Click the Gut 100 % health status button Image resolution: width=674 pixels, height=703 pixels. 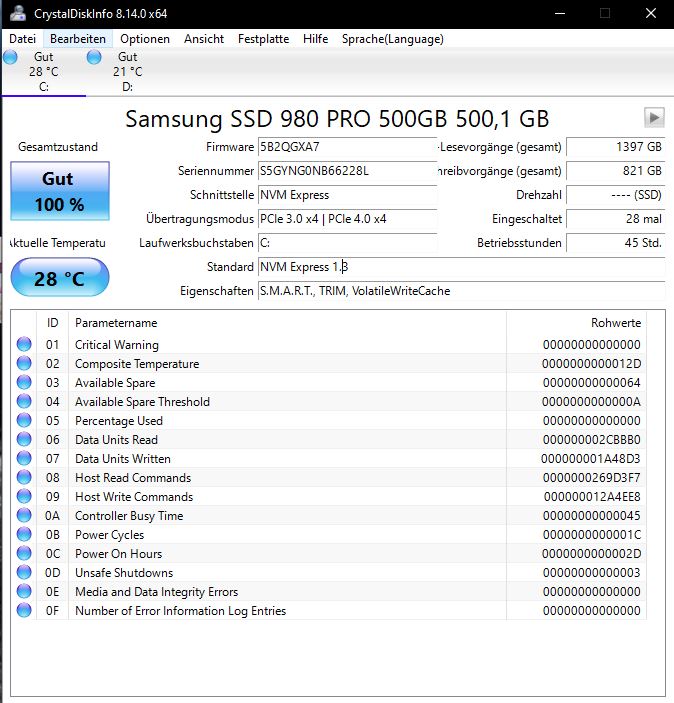click(x=60, y=191)
